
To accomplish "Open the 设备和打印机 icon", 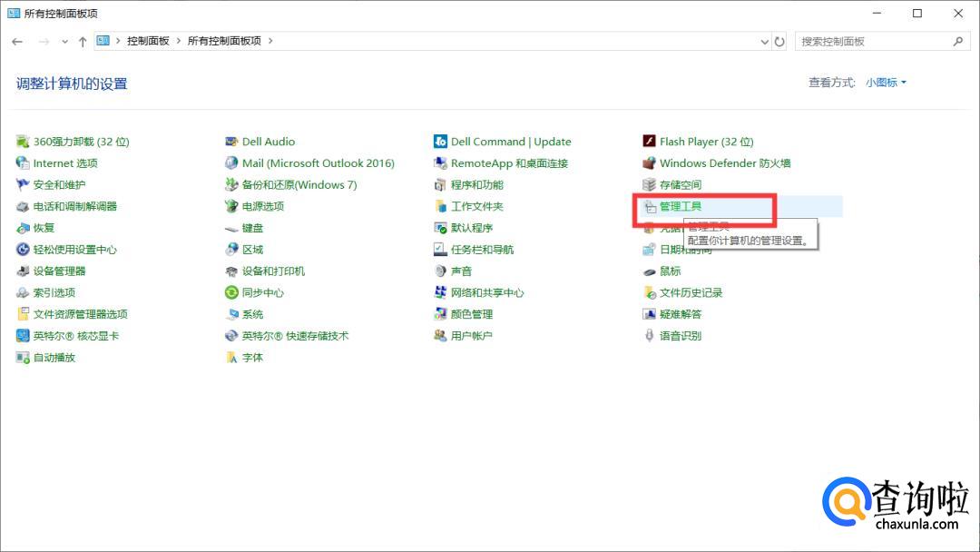I will [231, 271].
